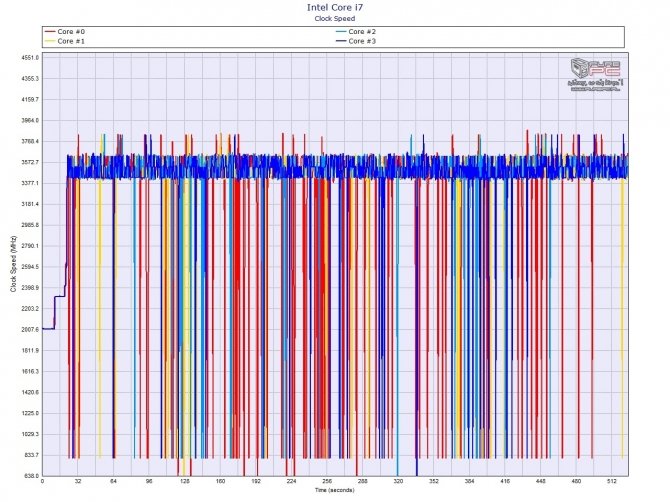Select the yellow Core #1 legend line swatch

(x=50, y=41)
